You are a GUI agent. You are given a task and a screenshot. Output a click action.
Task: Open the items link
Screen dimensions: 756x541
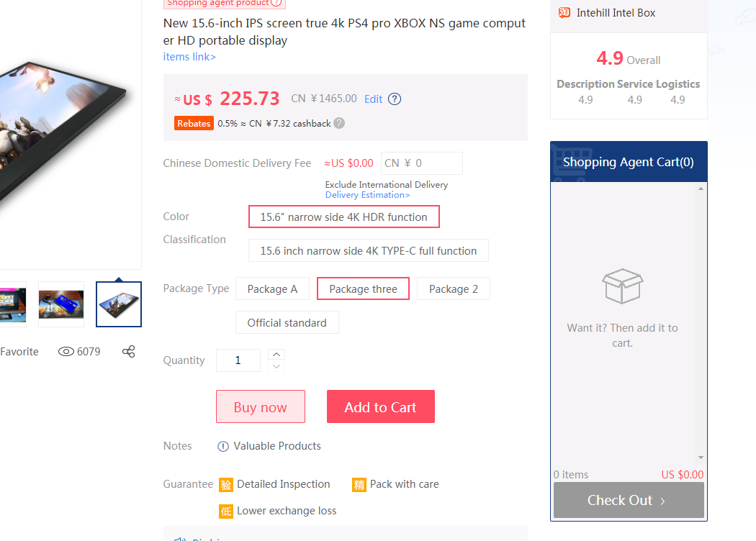pos(189,57)
